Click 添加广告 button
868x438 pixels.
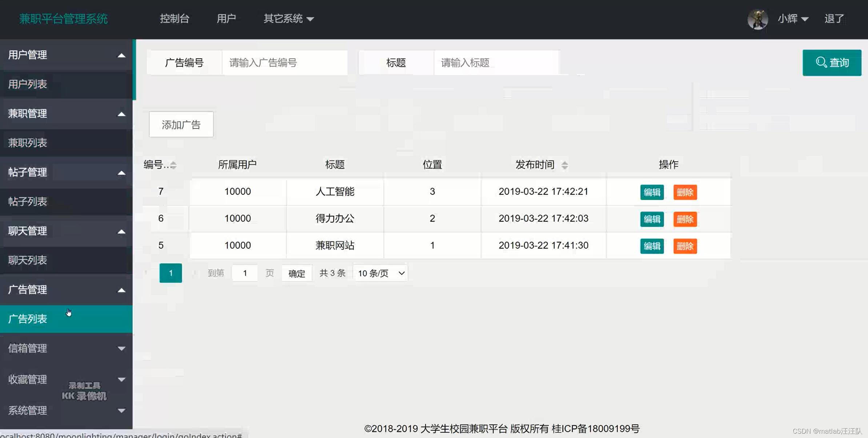pyautogui.click(x=181, y=125)
